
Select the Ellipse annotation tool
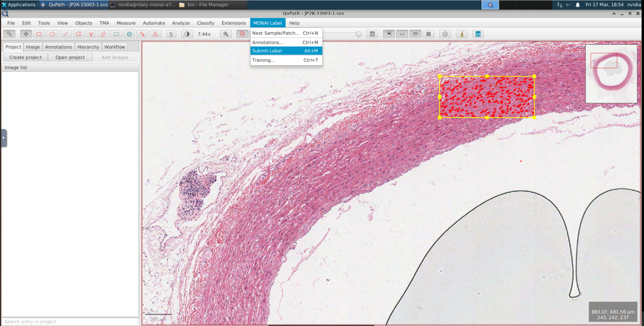[52, 34]
